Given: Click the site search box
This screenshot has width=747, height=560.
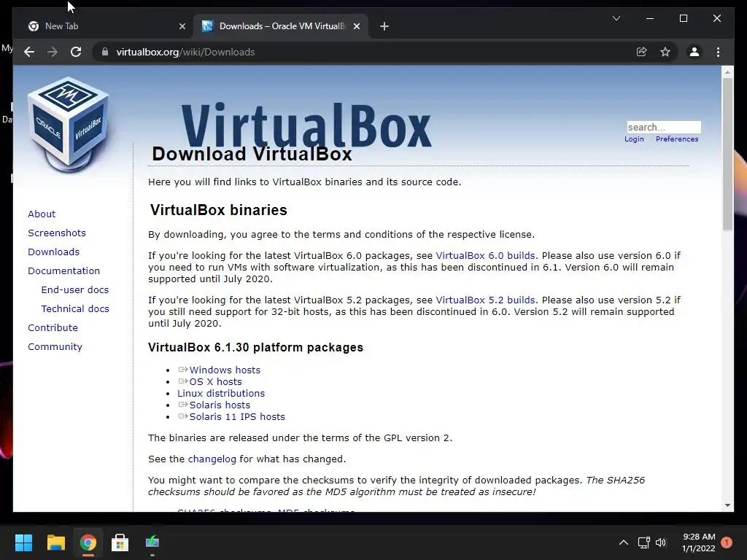Looking at the screenshot, I should click(664, 127).
